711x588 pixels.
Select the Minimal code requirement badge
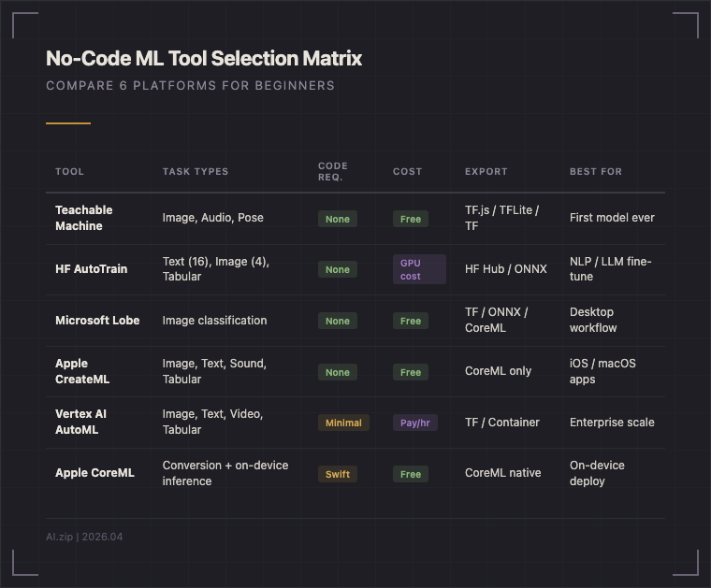[343, 423]
